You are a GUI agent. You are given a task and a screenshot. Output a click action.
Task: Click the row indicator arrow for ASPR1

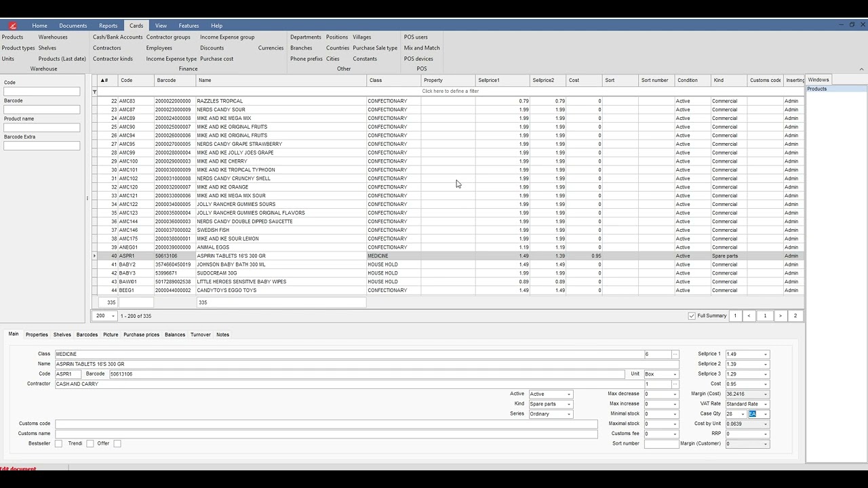pos(95,256)
